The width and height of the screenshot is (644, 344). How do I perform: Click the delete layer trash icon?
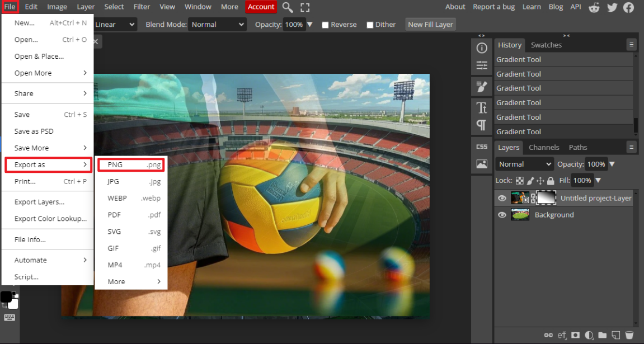pyautogui.click(x=629, y=335)
